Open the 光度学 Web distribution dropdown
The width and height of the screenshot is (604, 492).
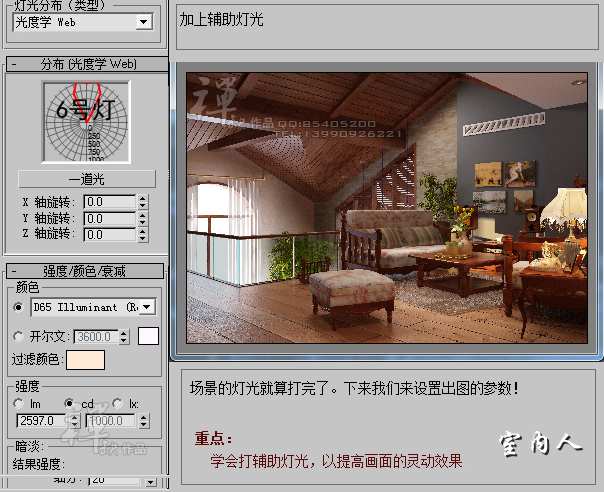pos(144,22)
